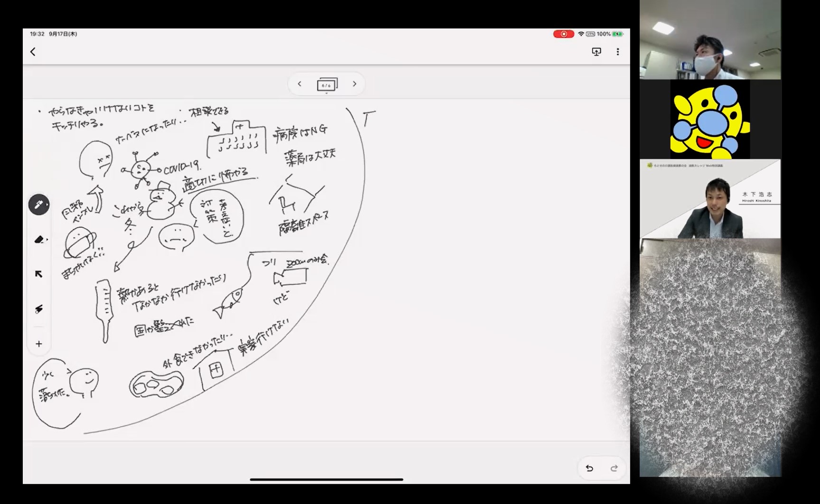Screen dimensions: 820x504
Task: Click the gray textured participant video tile
Action: pos(710,357)
